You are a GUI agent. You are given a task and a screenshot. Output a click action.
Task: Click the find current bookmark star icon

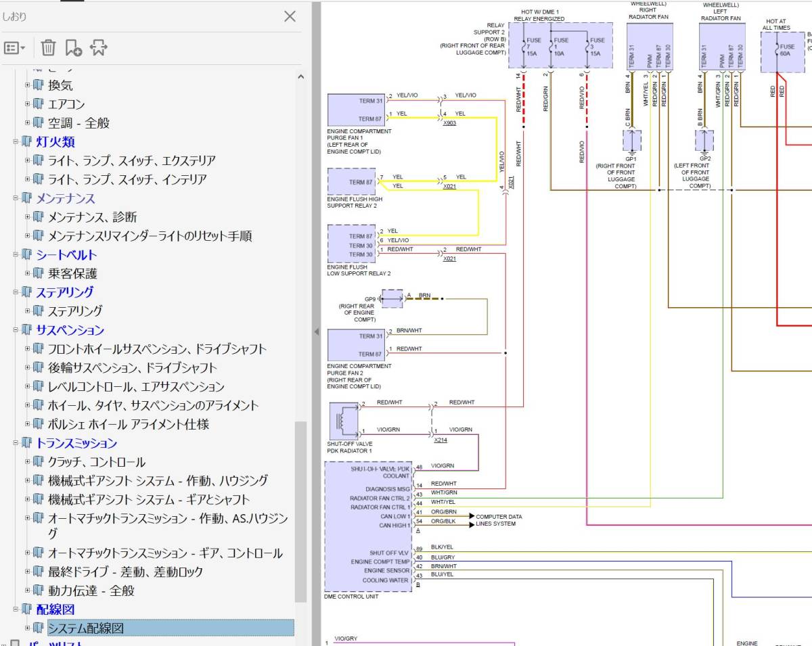[99, 47]
